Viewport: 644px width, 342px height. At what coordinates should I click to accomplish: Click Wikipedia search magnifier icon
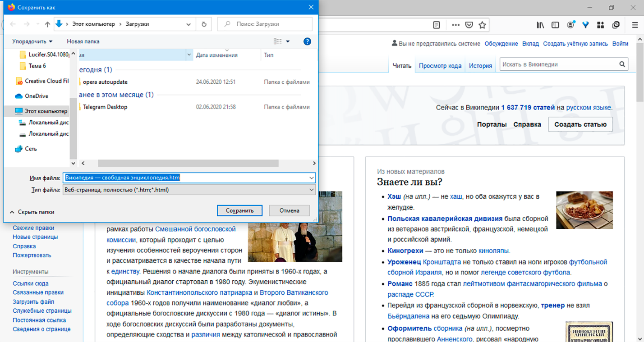(622, 64)
